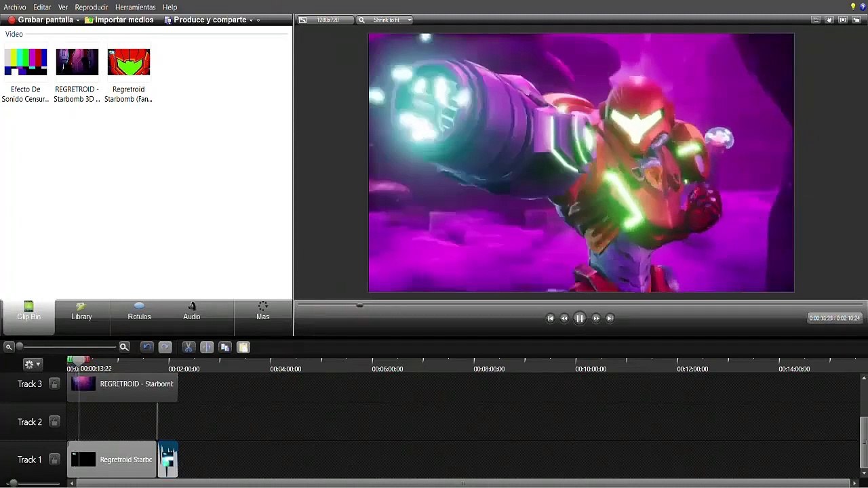Select the REGRETROID - Starbomb 3D thumbnail
This screenshot has height=488, width=868.
pos(77,62)
